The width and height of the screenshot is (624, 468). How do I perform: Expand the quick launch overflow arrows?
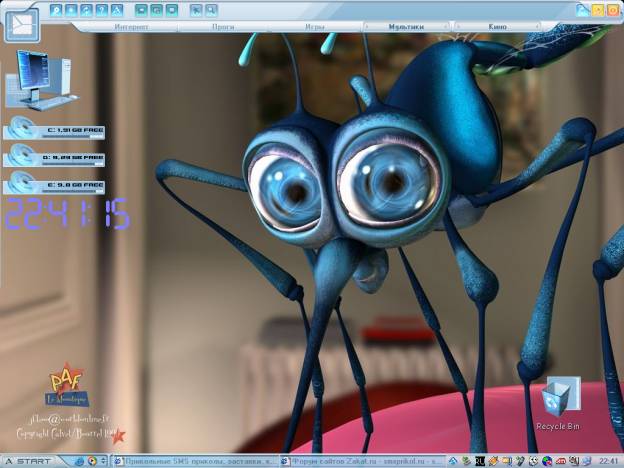103,461
